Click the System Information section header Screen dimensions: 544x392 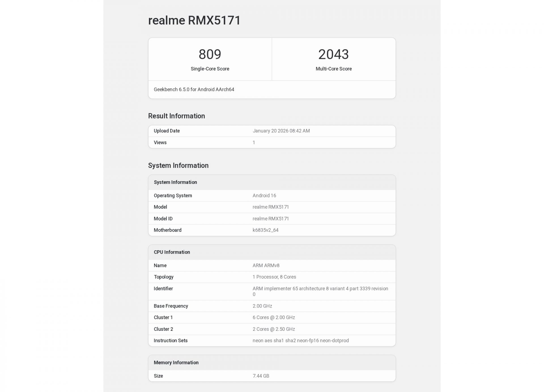tap(178, 165)
